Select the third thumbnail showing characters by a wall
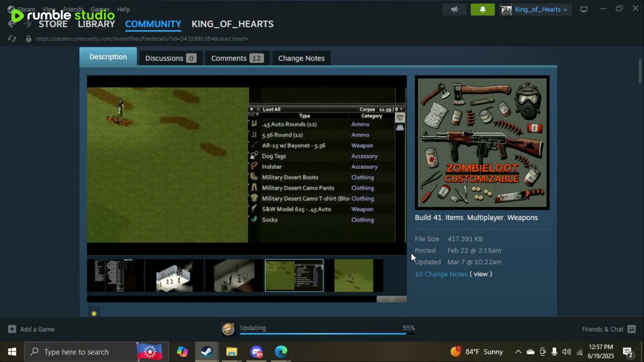The image size is (644, 362). [x=234, y=275]
